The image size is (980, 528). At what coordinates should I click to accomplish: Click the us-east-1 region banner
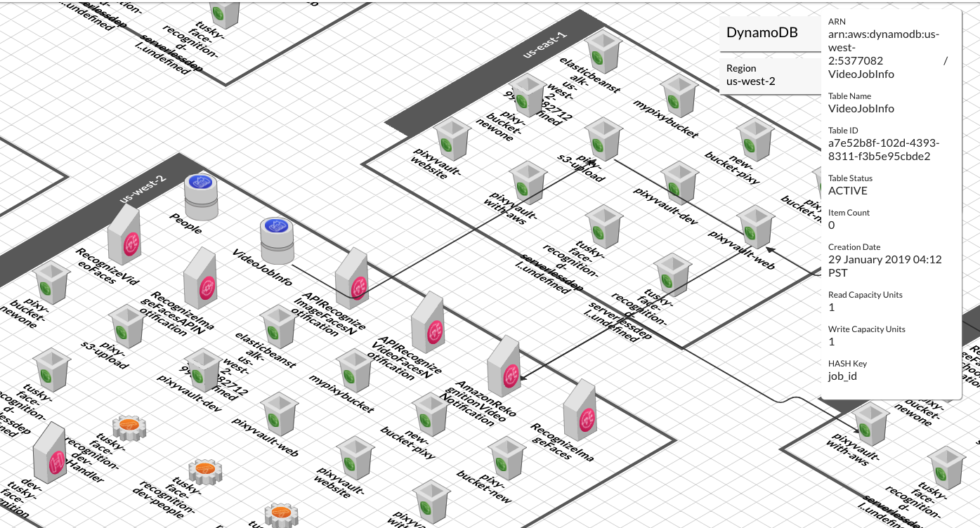point(546,46)
